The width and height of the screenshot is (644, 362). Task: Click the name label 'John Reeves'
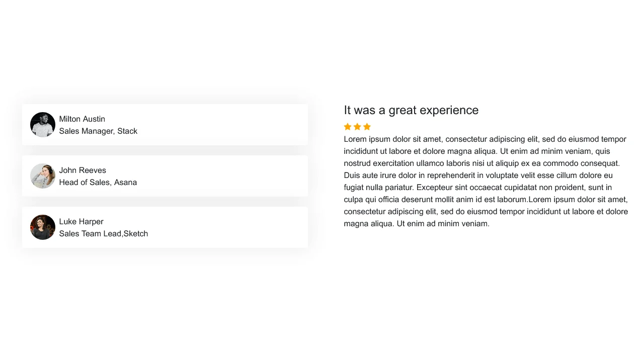click(x=83, y=170)
